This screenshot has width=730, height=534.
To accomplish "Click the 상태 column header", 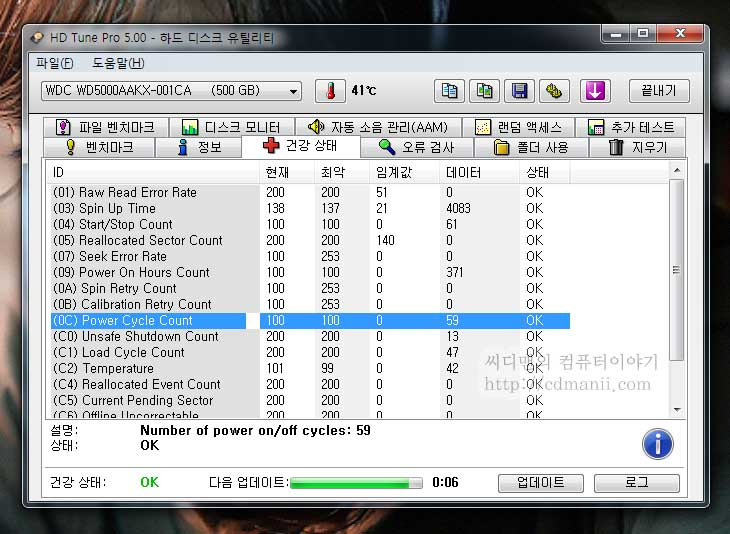I will point(545,172).
